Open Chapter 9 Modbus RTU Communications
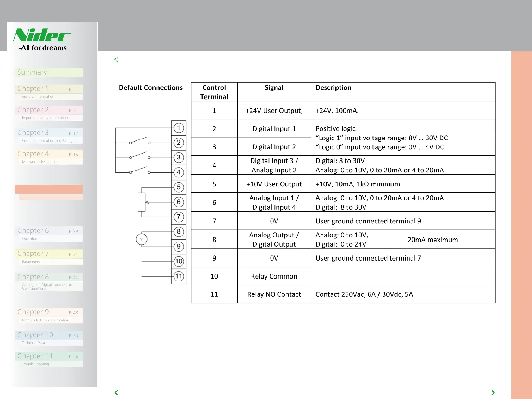Screen dimensions: 532x399 pyautogui.click(x=49, y=316)
